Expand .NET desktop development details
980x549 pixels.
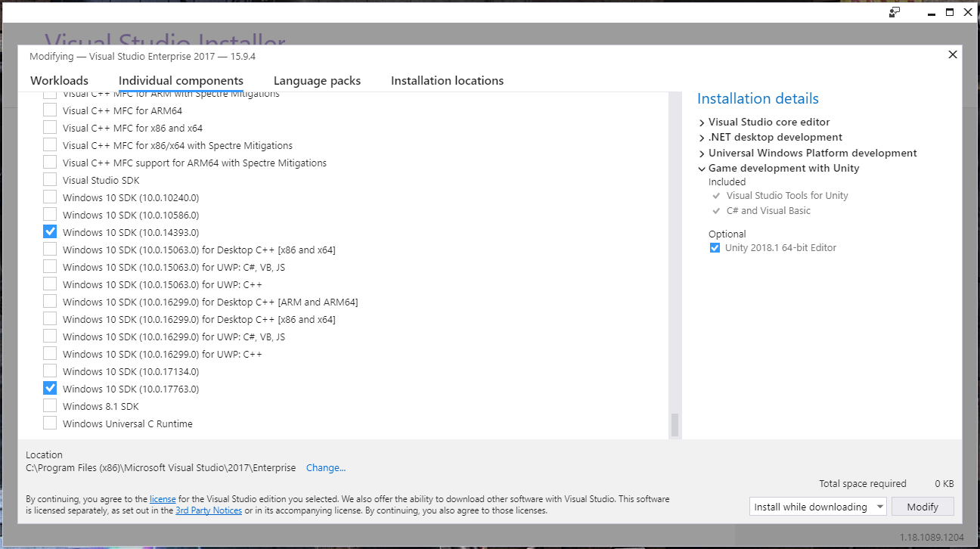tap(702, 138)
